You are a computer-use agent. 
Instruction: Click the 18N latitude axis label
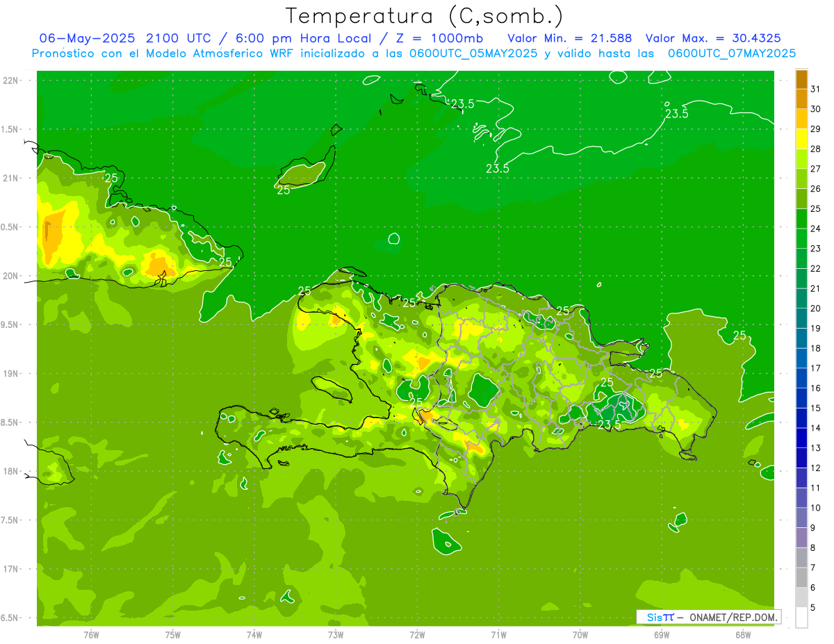click(x=12, y=471)
